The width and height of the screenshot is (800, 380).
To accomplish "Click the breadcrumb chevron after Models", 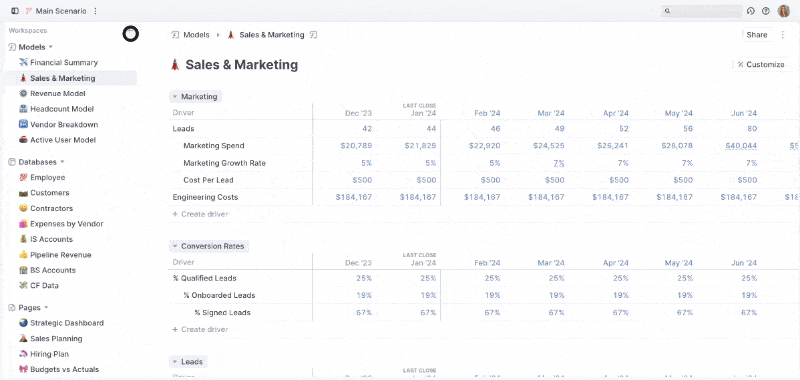I will point(218,35).
